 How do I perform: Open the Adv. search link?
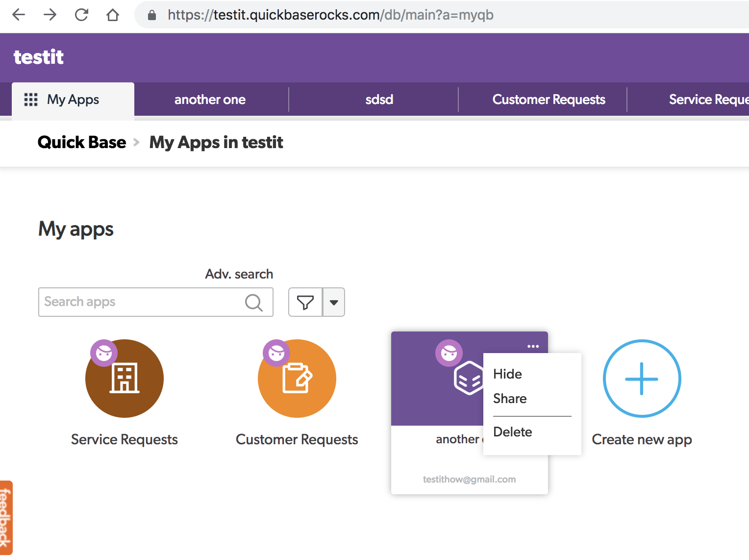tap(239, 274)
